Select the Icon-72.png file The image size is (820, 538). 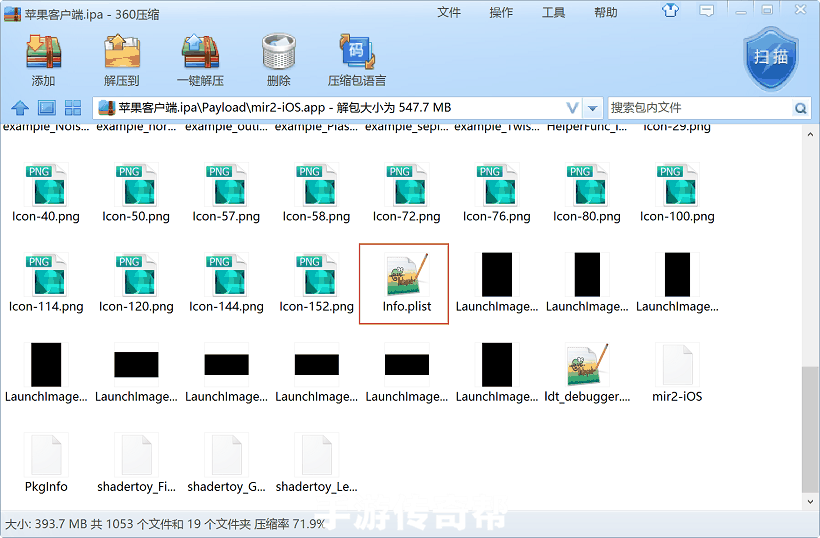(x=406, y=193)
